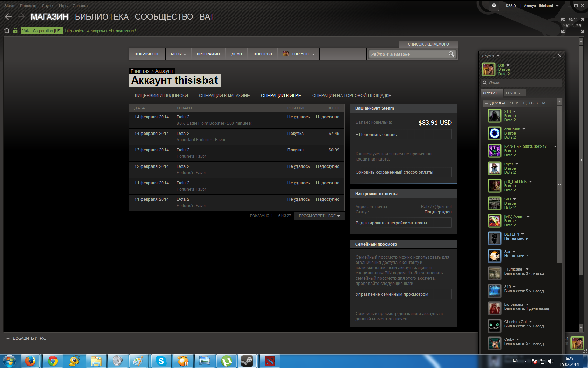Switch to Big Picture mode
This screenshot has height=368, width=588.
(x=573, y=25)
